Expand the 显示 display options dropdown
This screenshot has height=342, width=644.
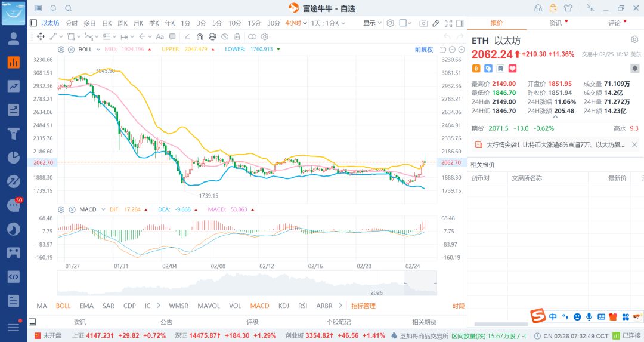coord(373,23)
